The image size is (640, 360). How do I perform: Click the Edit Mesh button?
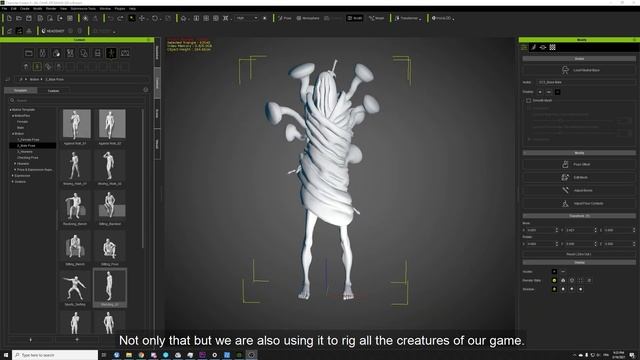pos(579,178)
